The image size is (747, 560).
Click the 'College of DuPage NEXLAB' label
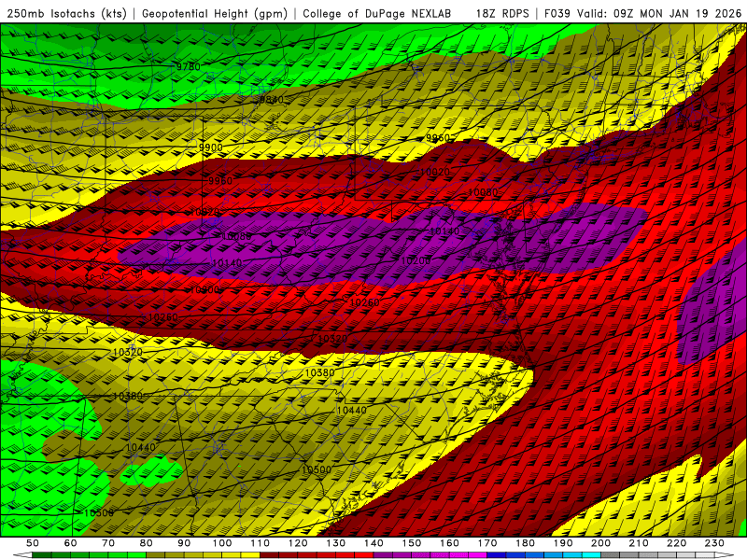point(377,13)
